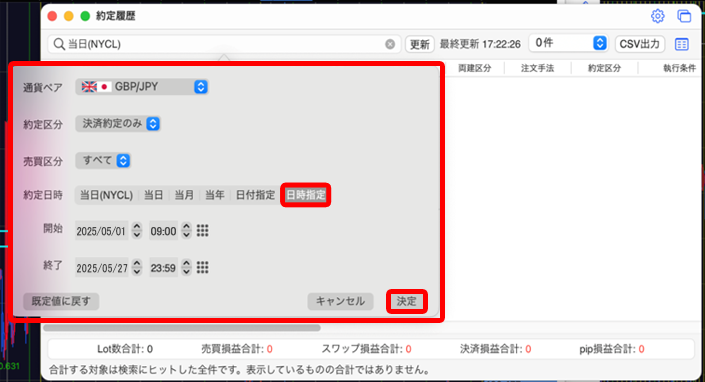Open the end date calendar grid icon
This screenshot has width=705, height=382.
point(202,268)
